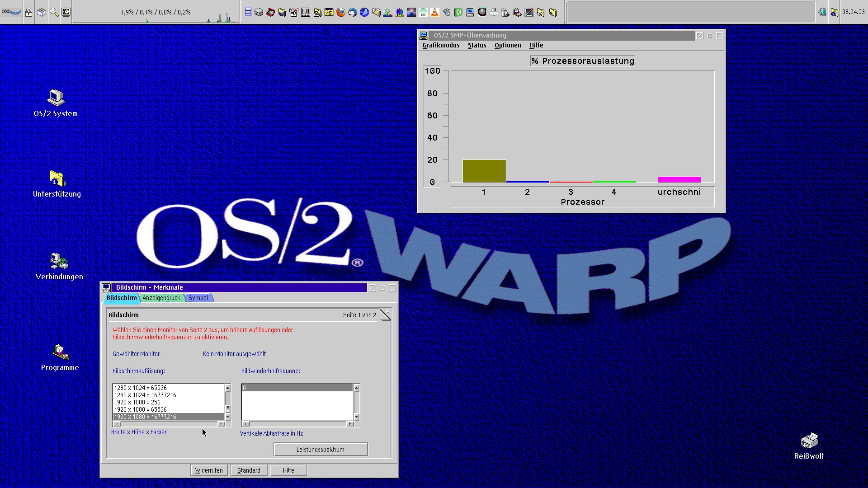Open the Grafikmodus menu

[441, 45]
